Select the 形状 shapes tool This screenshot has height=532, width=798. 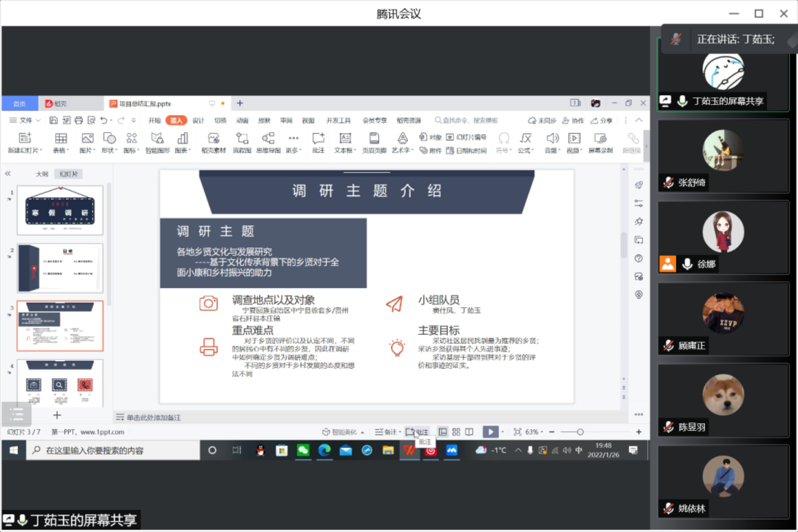[x=108, y=142]
